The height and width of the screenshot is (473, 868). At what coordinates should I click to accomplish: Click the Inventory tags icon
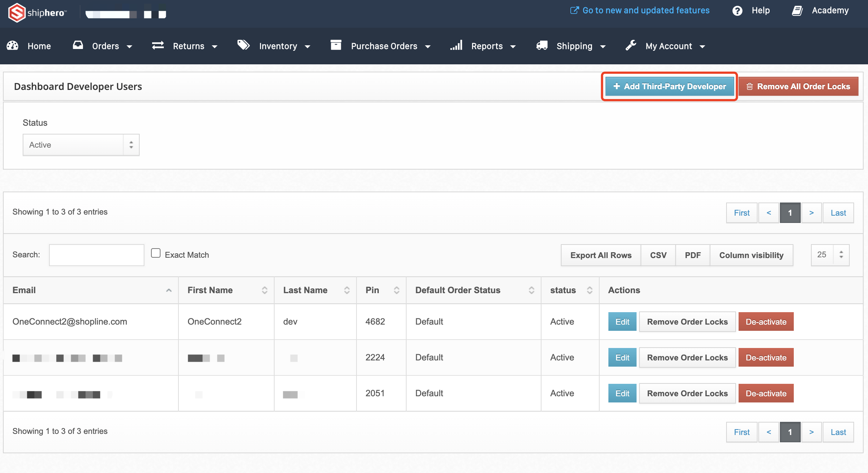pyautogui.click(x=244, y=45)
